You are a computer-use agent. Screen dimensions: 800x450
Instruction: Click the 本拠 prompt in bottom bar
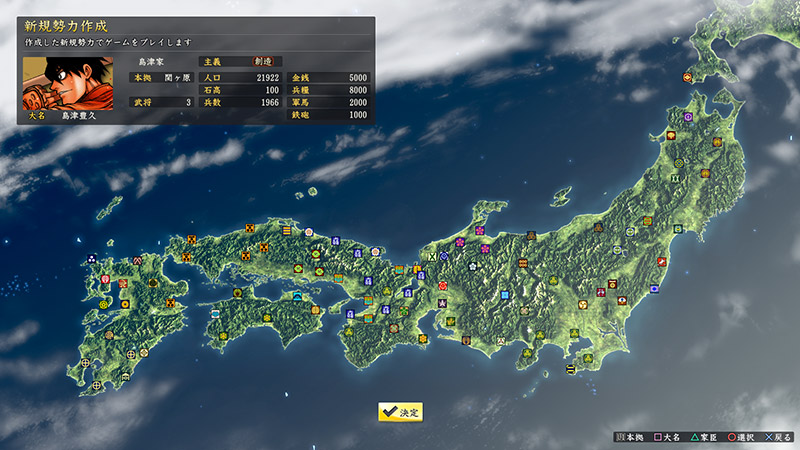click(x=629, y=438)
